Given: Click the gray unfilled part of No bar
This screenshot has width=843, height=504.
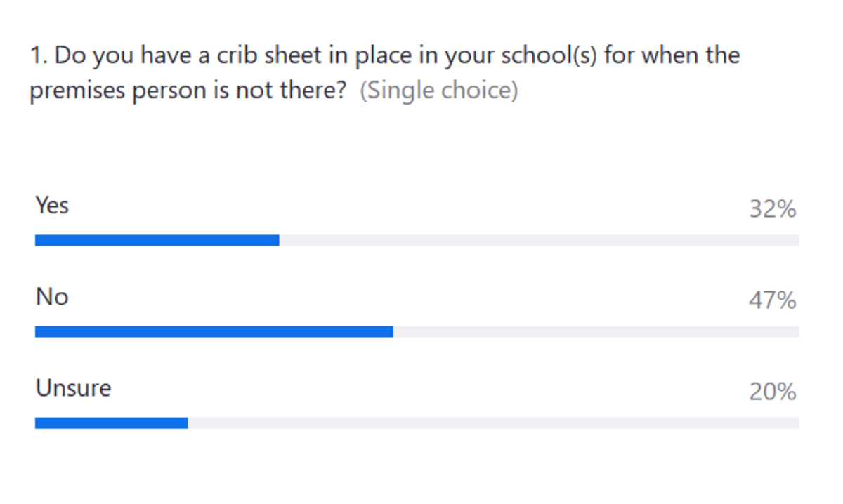Looking at the screenshot, I should click(x=596, y=332).
